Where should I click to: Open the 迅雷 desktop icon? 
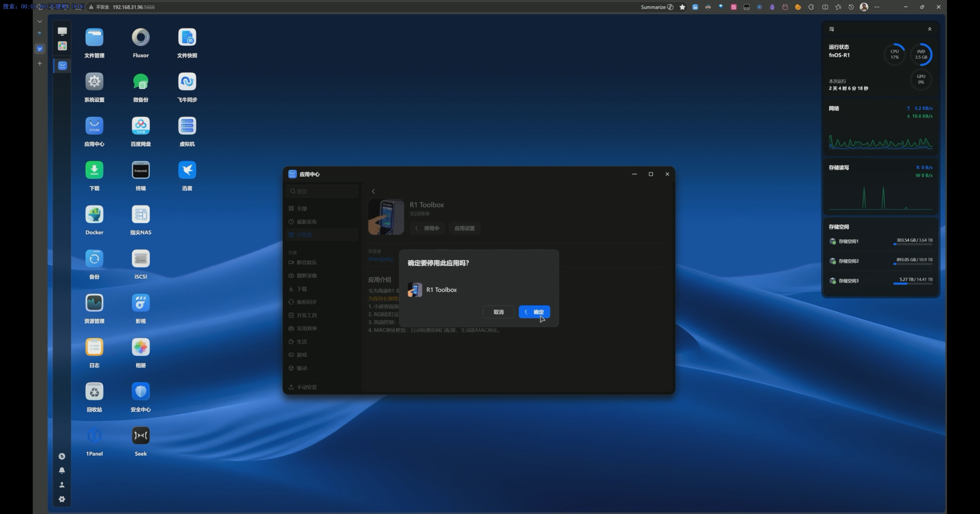click(x=187, y=170)
